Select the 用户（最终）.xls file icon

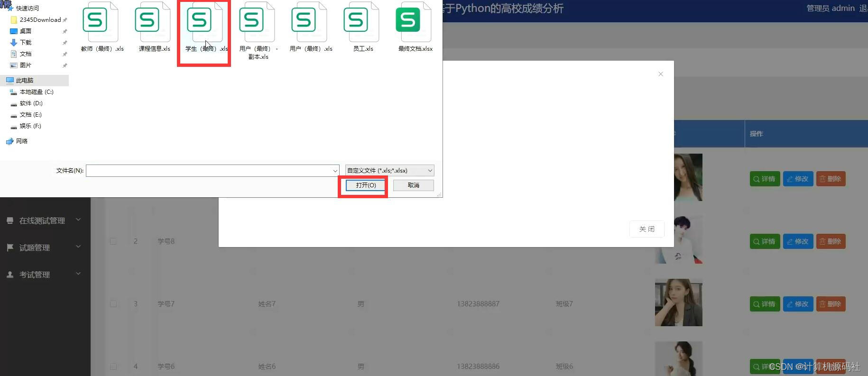tap(309, 23)
